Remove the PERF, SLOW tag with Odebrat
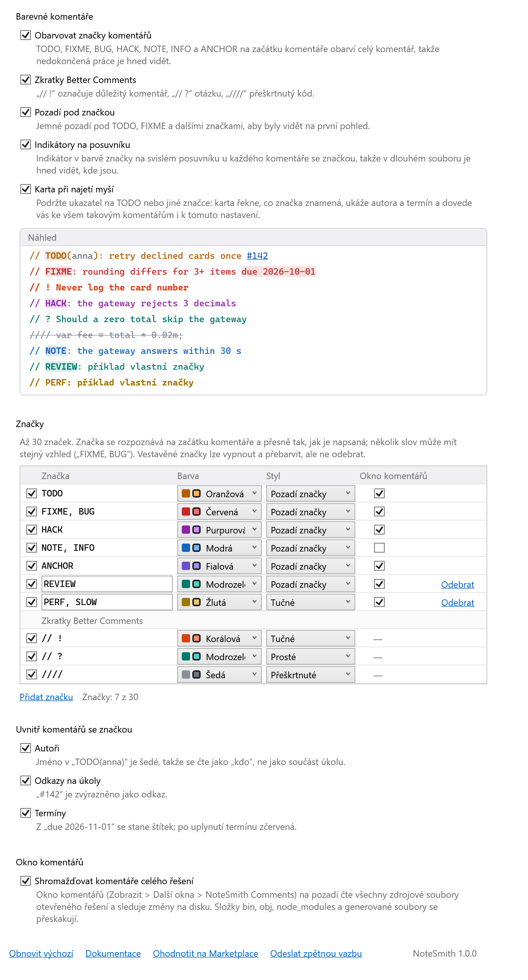 (x=457, y=603)
